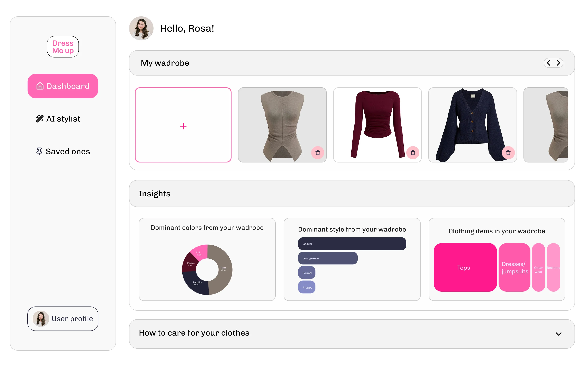
Task: Click the Casual style bar
Action: tap(352, 244)
